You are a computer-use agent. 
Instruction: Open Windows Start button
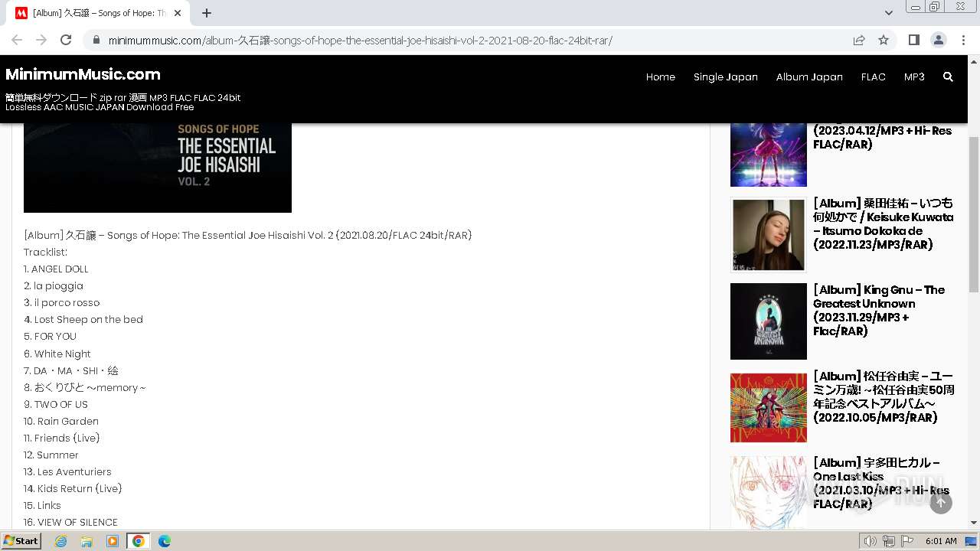21,541
